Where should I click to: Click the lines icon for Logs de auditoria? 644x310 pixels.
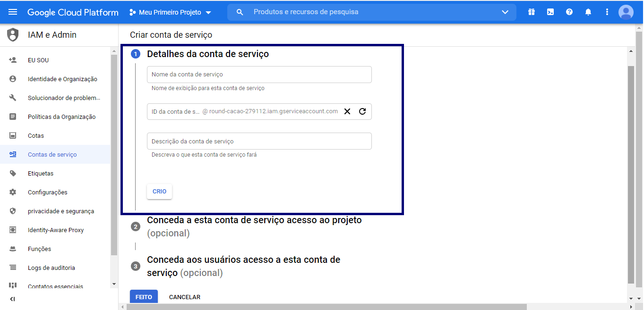click(x=13, y=268)
